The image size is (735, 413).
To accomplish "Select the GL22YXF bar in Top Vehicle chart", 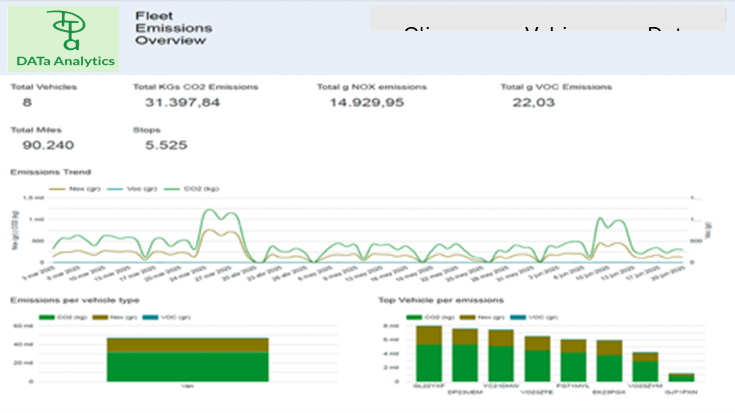I will (x=429, y=353).
